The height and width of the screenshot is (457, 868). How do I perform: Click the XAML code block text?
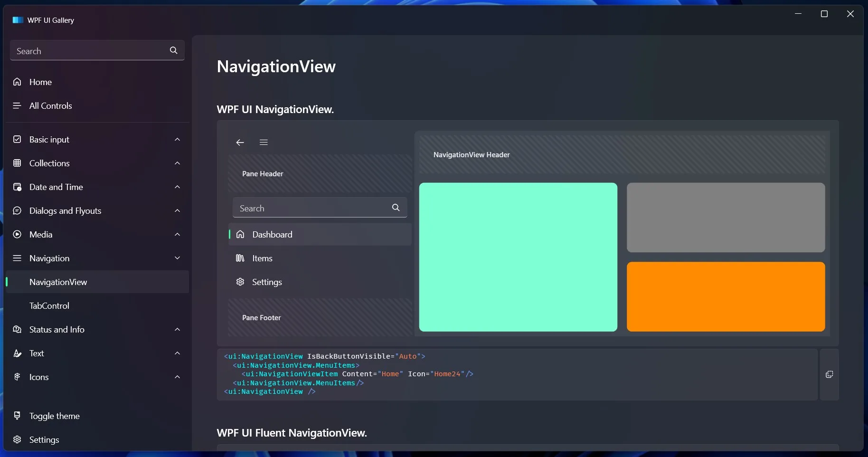point(349,374)
